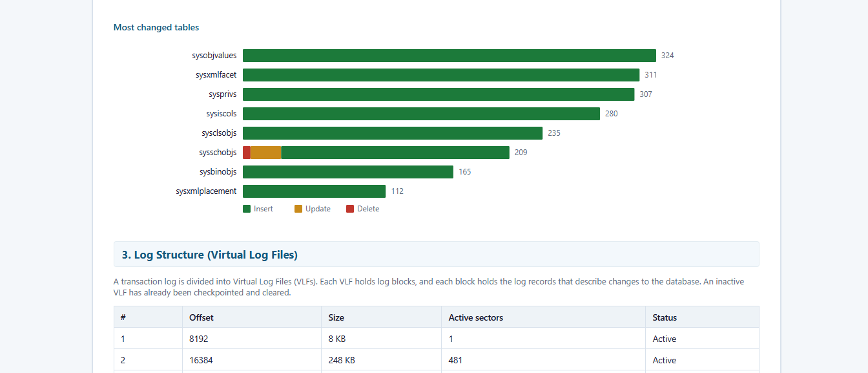The image size is (868, 373).
Task: Click the 'sysclsobjs' table label
Action: 219,133
